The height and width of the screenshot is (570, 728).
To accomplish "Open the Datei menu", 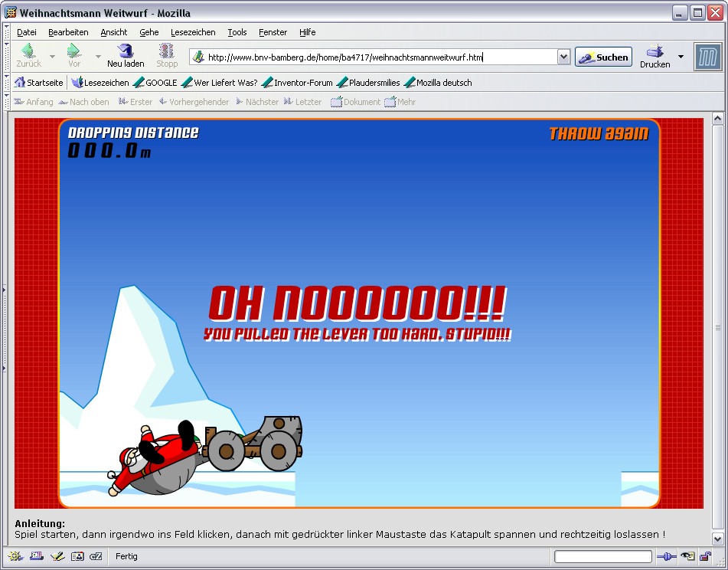I will click(27, 32).
